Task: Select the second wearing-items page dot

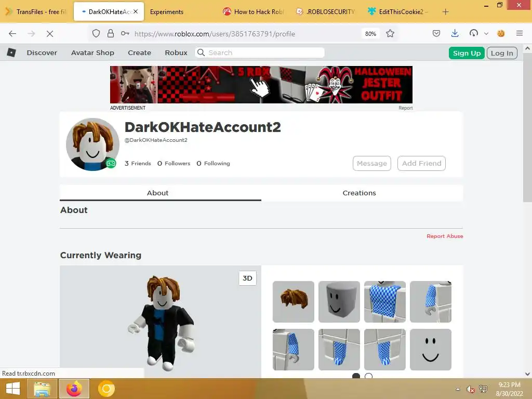Action: [x=368, y=376]
